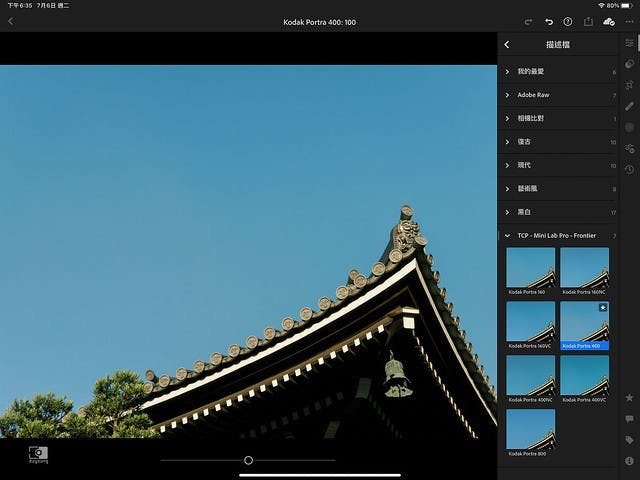
Task: Open the Info panel icon
Action: [x=629, y=461]
